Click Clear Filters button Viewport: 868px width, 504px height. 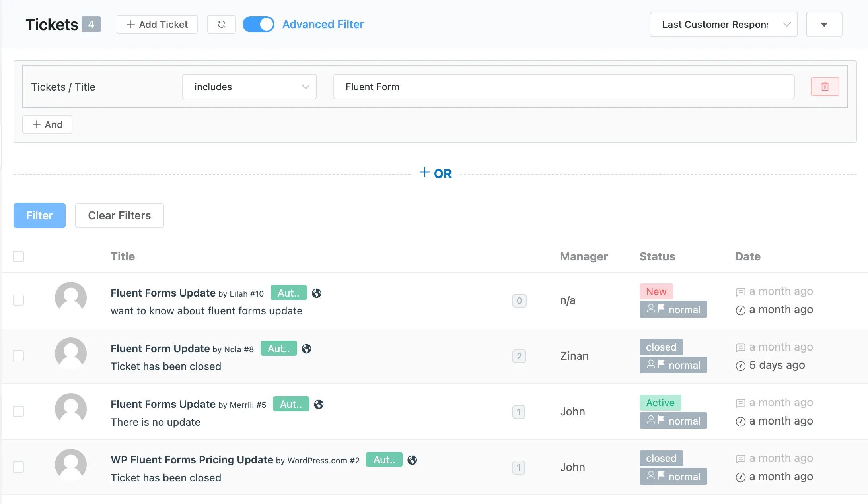tap(119, 215)
